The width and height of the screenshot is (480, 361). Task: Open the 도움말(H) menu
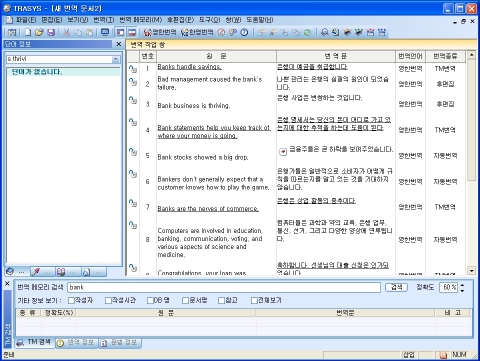[260, 20]
